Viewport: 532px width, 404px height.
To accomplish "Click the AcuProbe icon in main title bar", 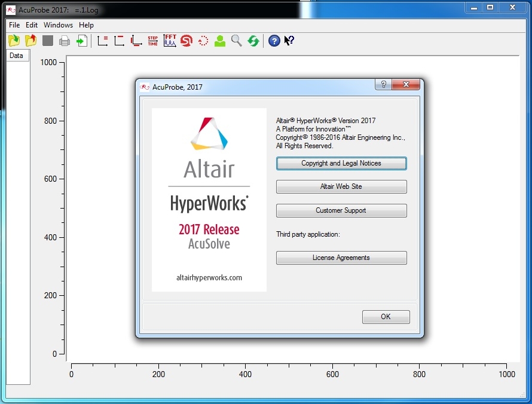I will point(11,10).
